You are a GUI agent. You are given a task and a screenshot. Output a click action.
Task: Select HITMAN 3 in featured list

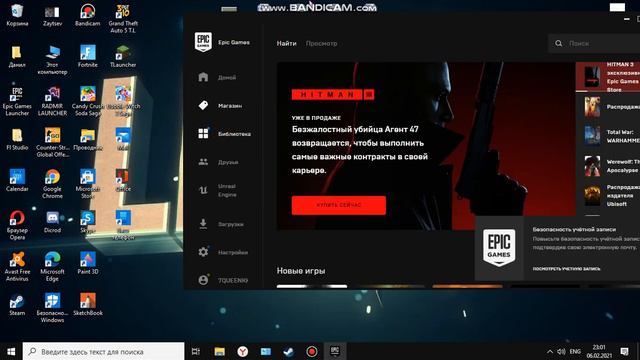click(x=608, y=77)
